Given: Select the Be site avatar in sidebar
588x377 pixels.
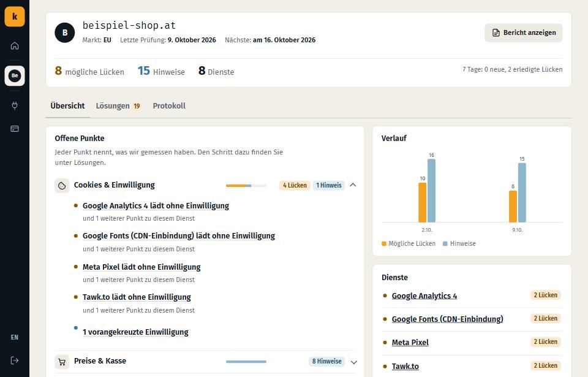Looking at the screenshot, I should [15, 75].
